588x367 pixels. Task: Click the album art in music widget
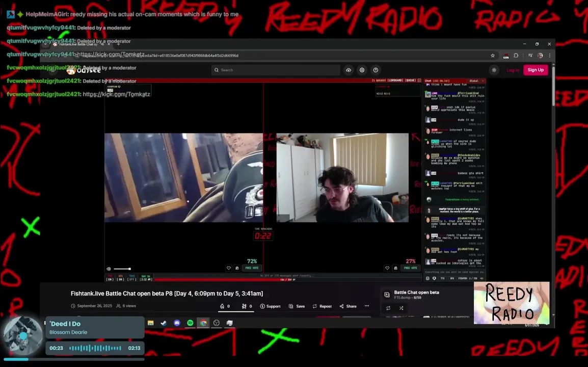click(x=23, y=335)
